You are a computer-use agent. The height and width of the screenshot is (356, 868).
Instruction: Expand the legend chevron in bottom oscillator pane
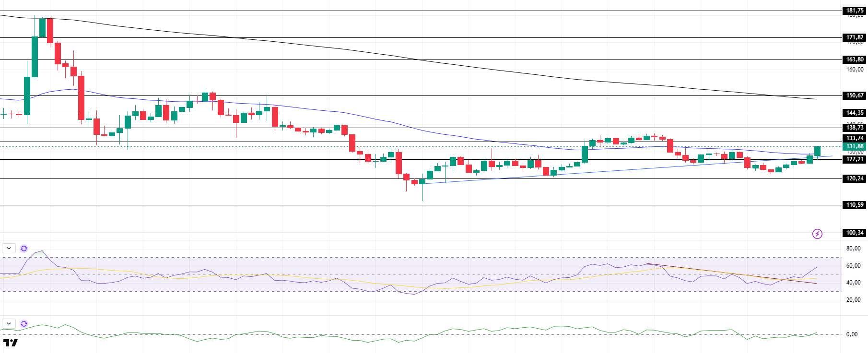click(x=9, y=324)
